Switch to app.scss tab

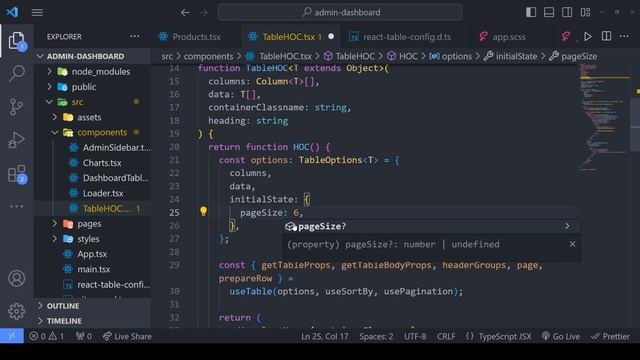point(509,37)
